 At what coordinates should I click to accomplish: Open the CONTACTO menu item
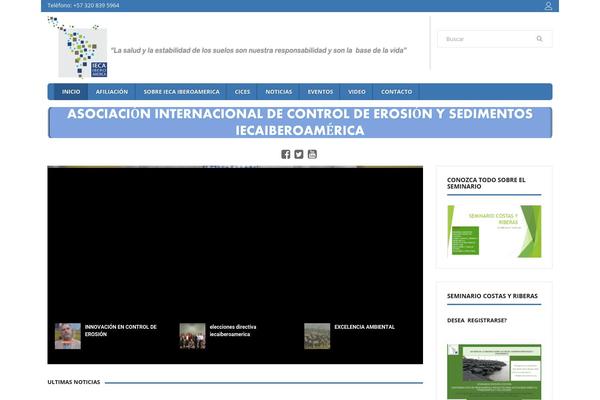(x=396, y=92)
